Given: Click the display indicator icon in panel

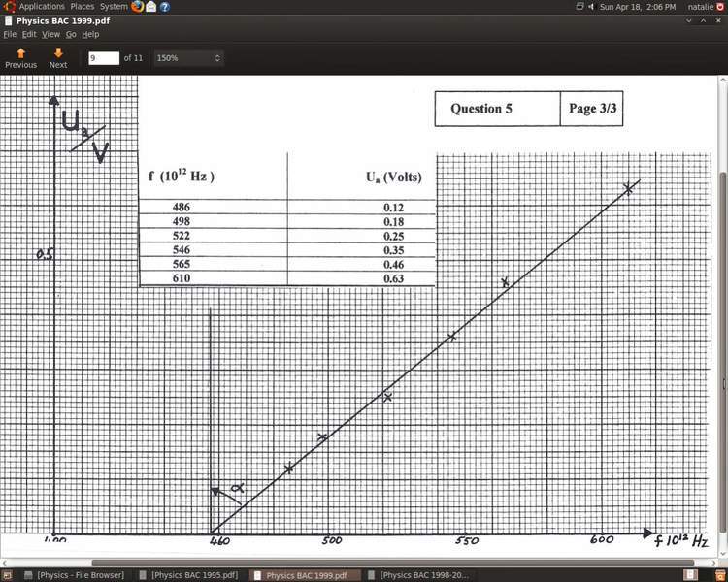Looking at the screenshot, I should pos(579,7).
